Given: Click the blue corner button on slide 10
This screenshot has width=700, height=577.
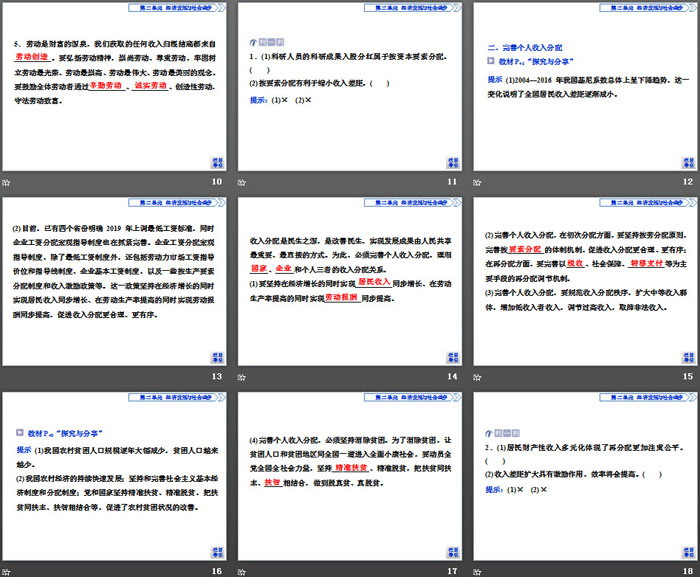Looking at the screenshot, I should [x=217, y=163].
